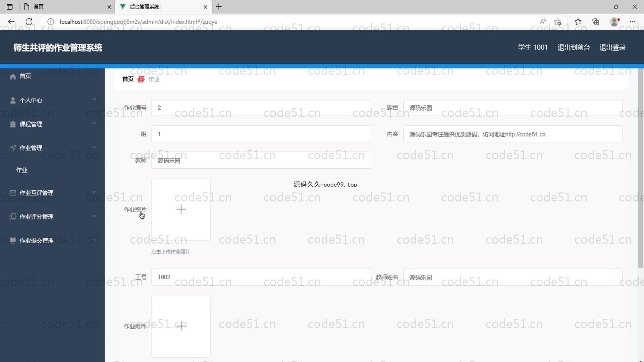This screenshot has width=644, height=362.
Task: Click the 组 input field
Action: coord(261,134)
